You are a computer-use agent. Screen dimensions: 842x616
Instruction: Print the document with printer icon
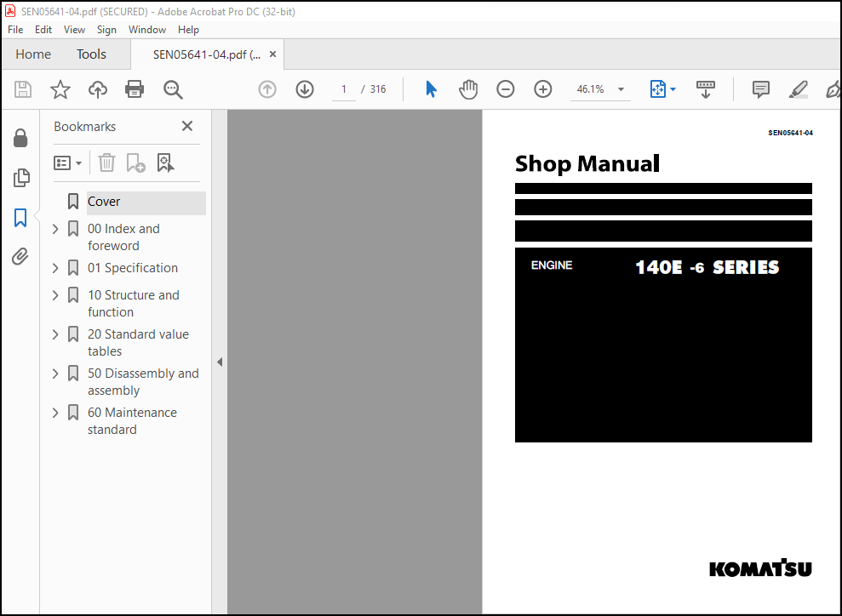(x=135, y=89)
